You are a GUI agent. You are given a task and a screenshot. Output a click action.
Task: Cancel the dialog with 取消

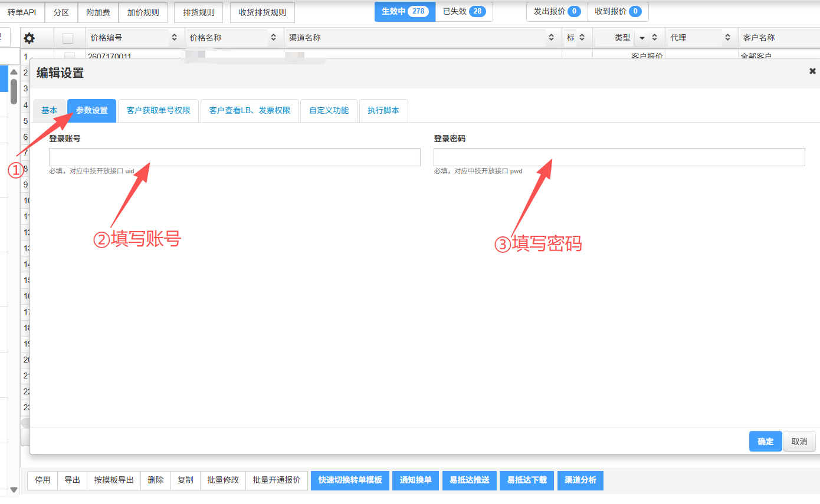(x=799, y=441)
